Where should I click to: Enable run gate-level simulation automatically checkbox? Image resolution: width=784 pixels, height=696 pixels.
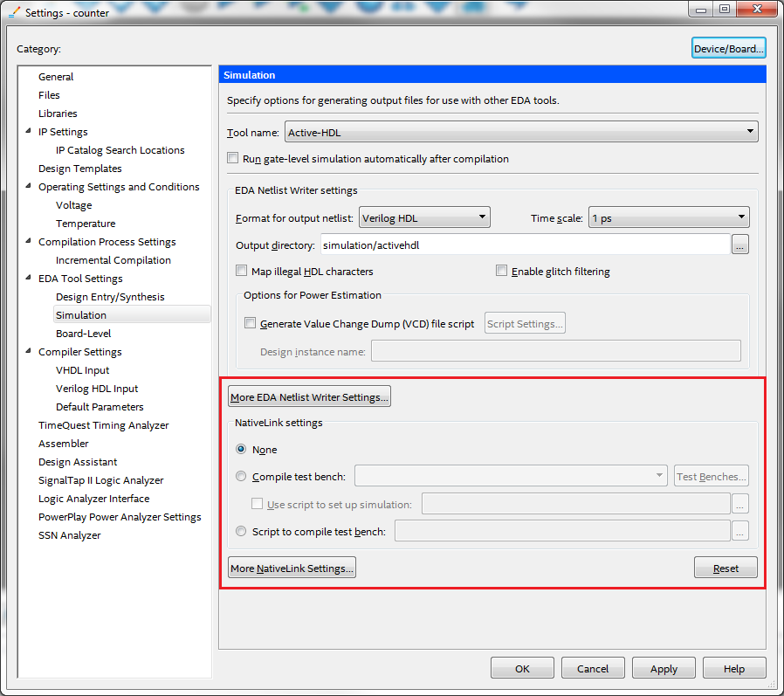232,158
